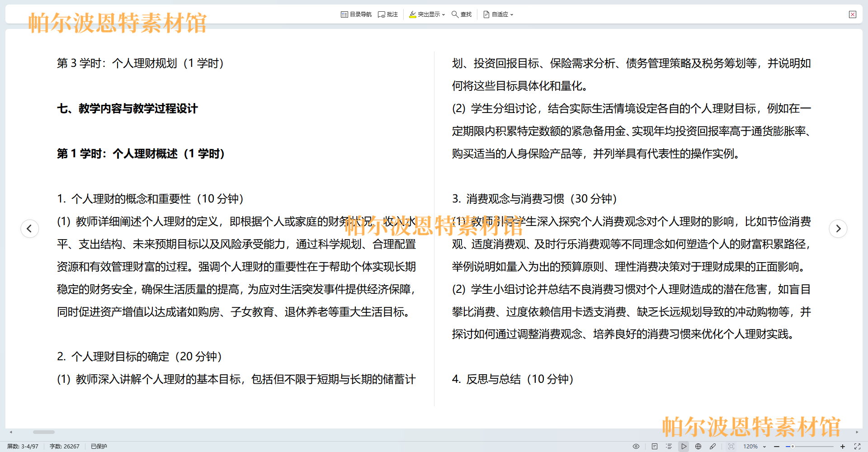The width and height of the screenshot is (868, 452).
Task: Show comments with the 批注 button
Action: [x=388, y=14]
